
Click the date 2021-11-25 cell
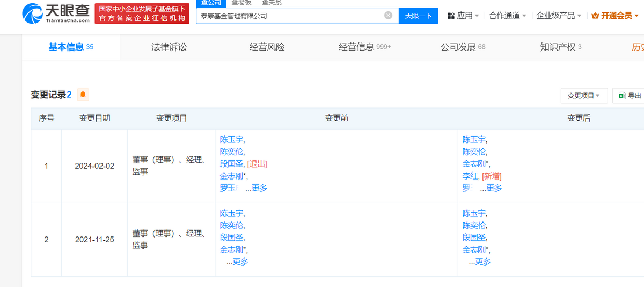[x=94, y=240]
